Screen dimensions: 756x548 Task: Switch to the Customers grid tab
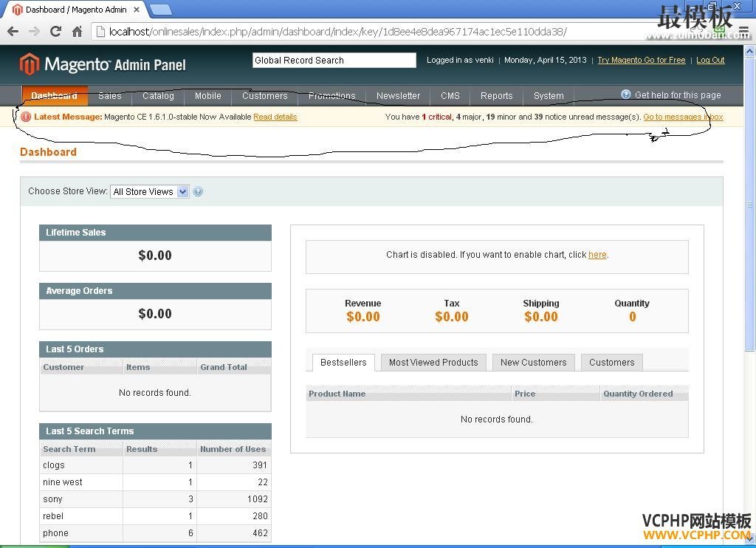point(612,363)
